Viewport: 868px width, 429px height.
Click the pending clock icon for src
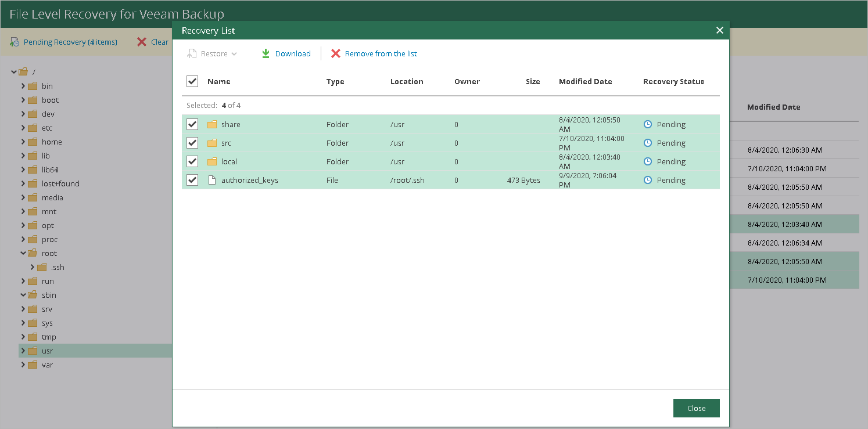coord(648,143)
